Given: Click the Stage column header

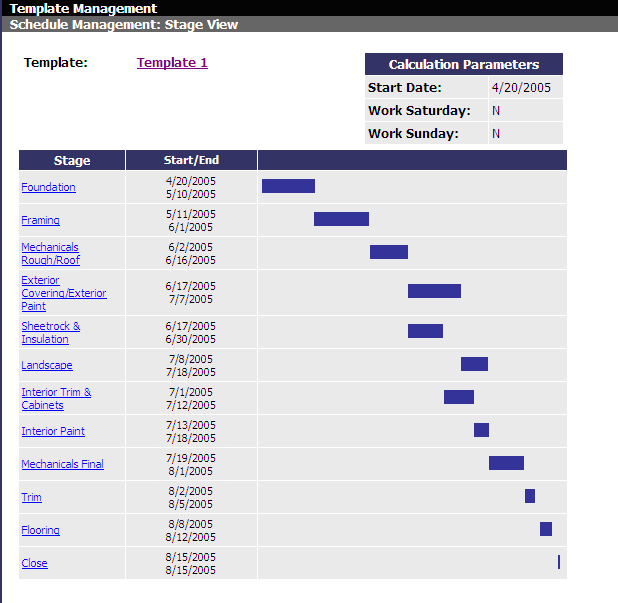Looking at the screenshot, I should tap(72, 160).
